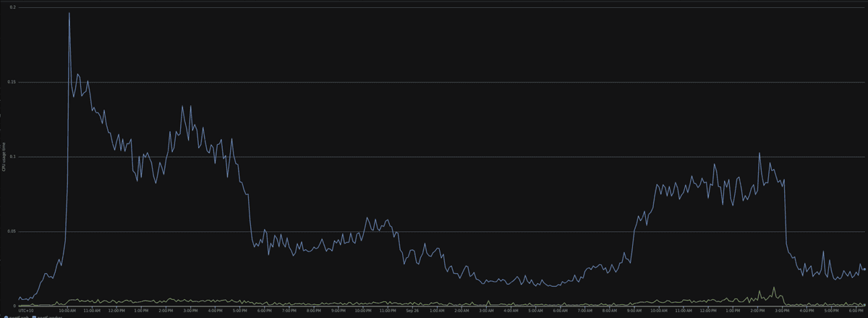The height and width of the screenshot is (318, 868).
Task: Click the 2:00 AM time axis label
Action: click(x=461, y=310)
